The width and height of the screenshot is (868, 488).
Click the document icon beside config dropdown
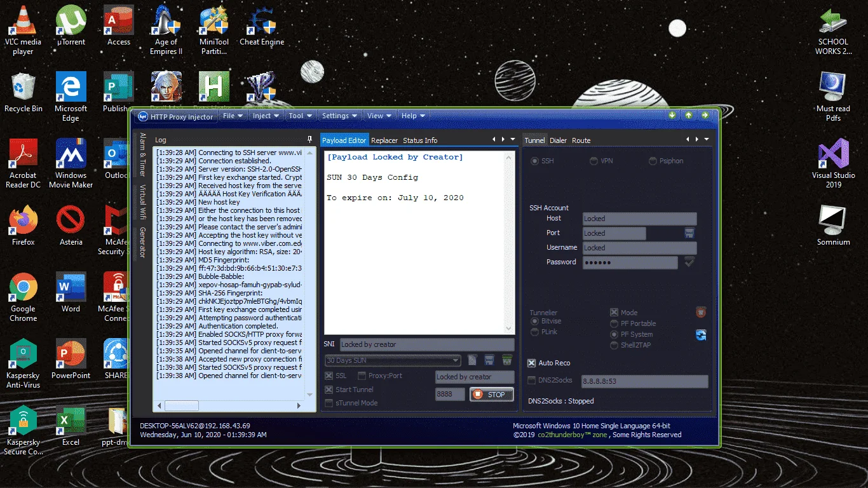pyautogui.click(x=472, y=360)
